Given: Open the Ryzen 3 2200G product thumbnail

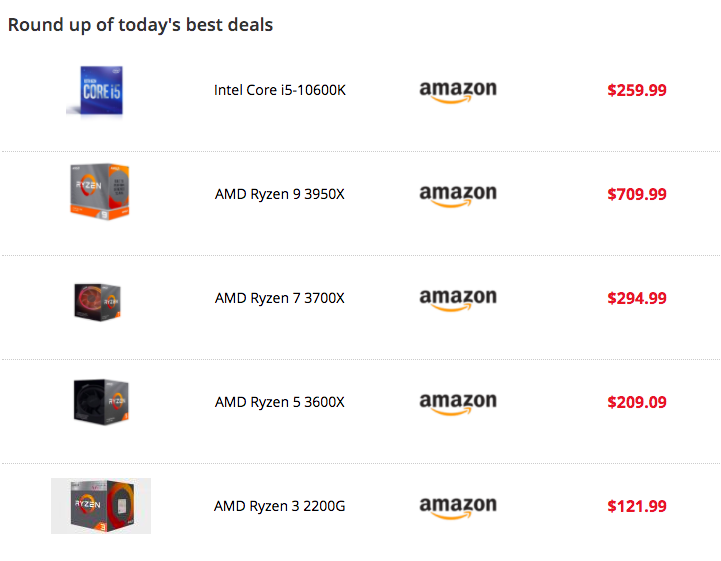Looking at the screenshot, I should click(x=101, y=506).
